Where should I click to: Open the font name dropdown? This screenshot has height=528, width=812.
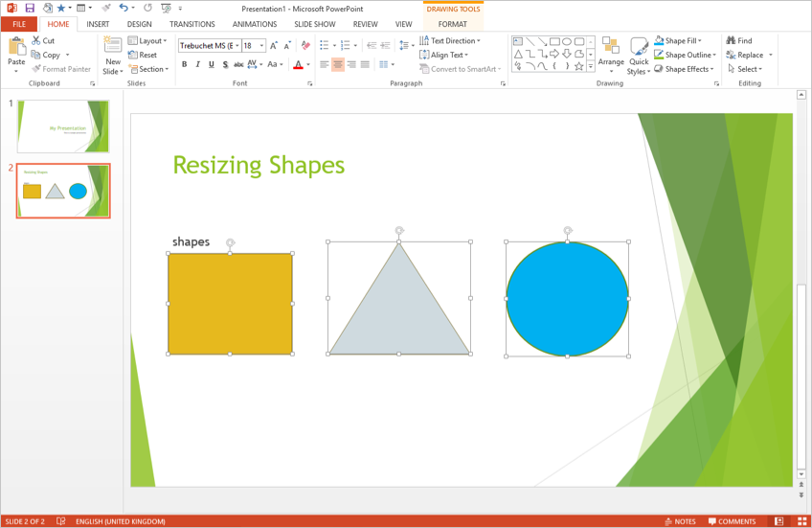[x=237, y=46]
